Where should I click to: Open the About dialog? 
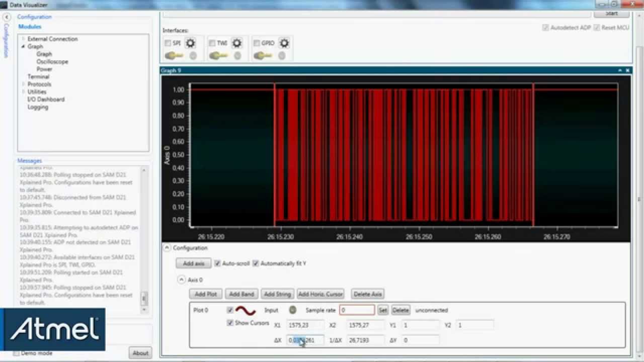[x=140, y=353]
